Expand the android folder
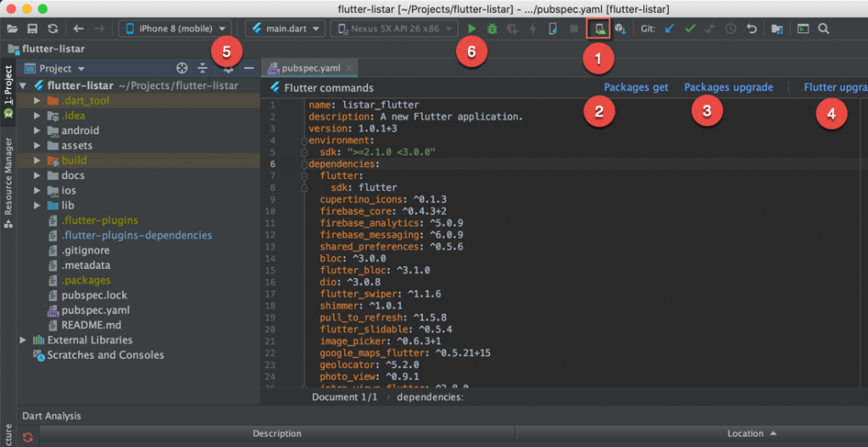The height and width of the screenshot is (447, 868). coord(37,131)
